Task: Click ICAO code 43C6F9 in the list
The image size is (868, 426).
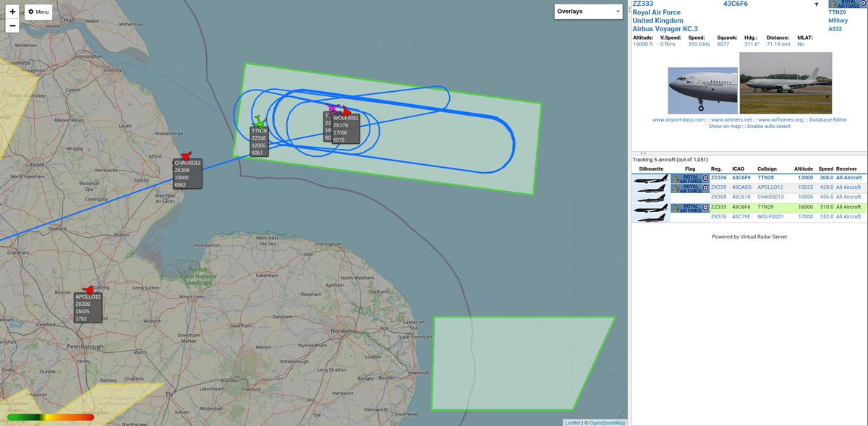Action: [741, 177]
